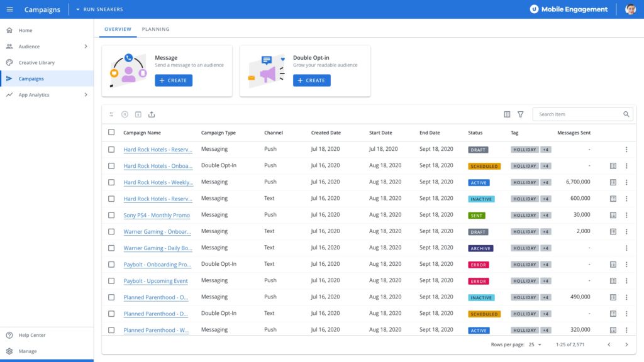This screenshot has width=644, height=362.
Task: Switch to the Overview tab
Action: [x=118, y=29]
